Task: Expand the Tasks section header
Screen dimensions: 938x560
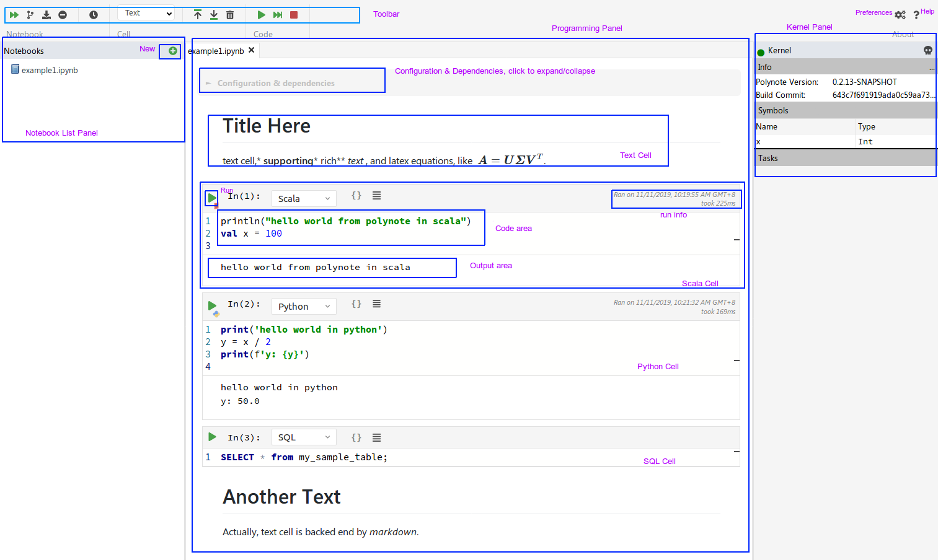Action: (845, 158)
